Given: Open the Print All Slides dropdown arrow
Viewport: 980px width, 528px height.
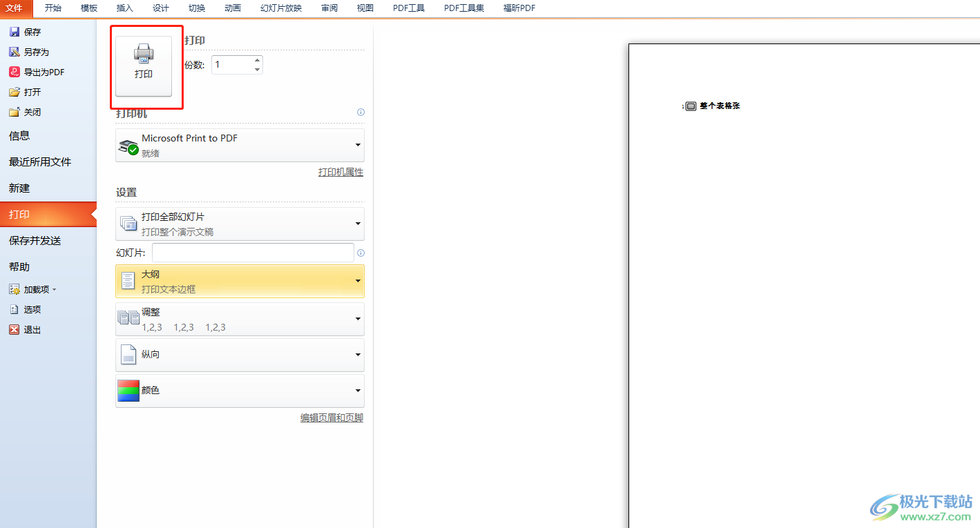Looking at the screenshot, I should tap(358, 224).
